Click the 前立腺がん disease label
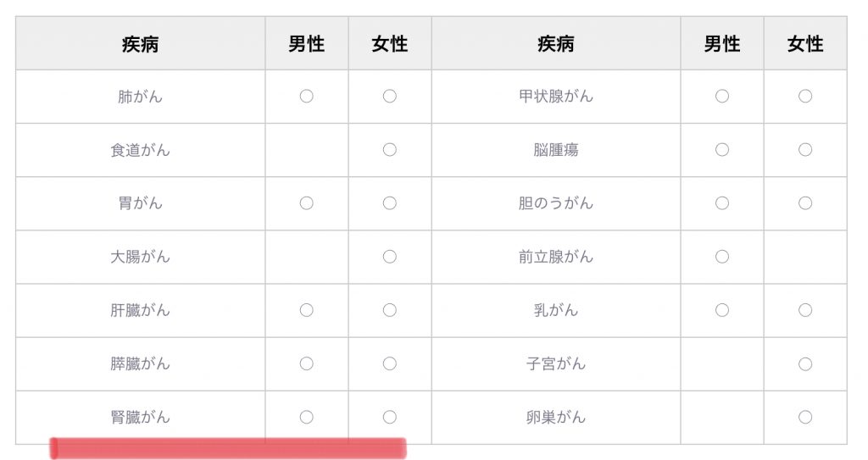This screenshot has width=868, height=460. [556, 257]
